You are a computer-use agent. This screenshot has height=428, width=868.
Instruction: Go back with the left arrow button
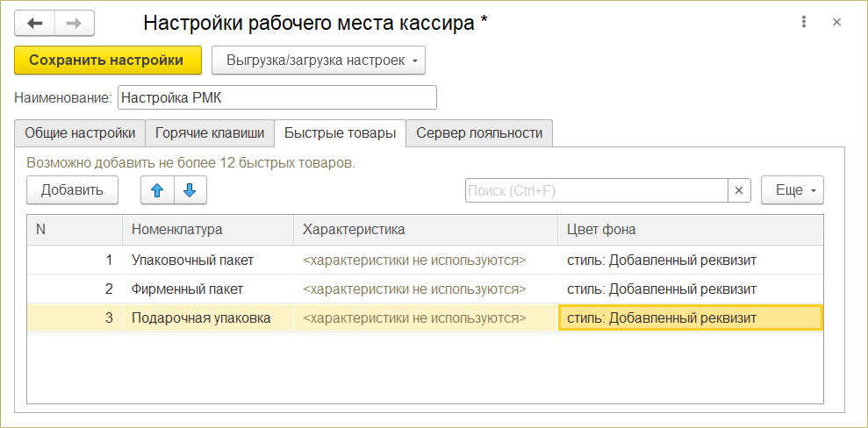[34, 23]
